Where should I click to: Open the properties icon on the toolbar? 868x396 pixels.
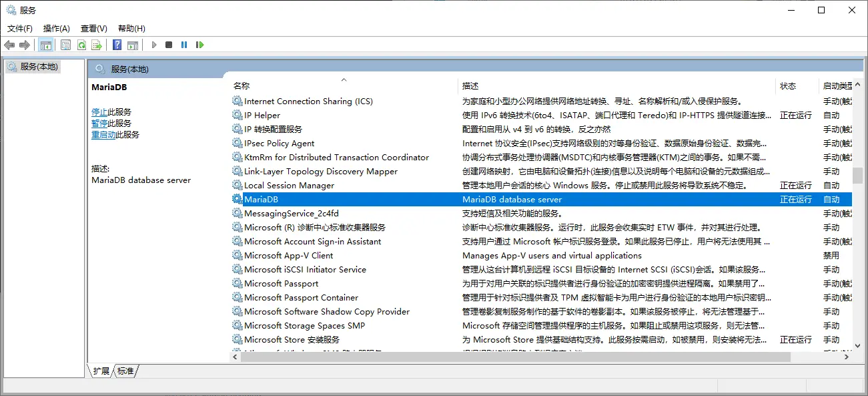point(65,45)
